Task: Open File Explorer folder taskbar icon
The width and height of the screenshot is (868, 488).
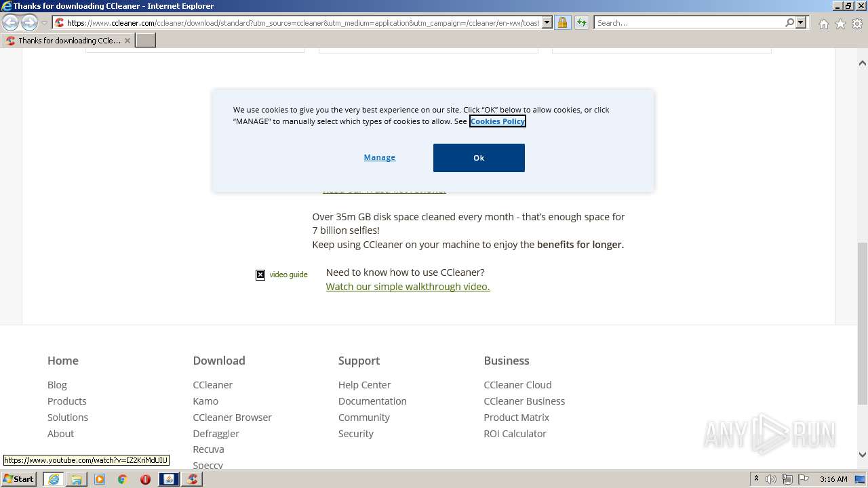Action: [77, 479]
